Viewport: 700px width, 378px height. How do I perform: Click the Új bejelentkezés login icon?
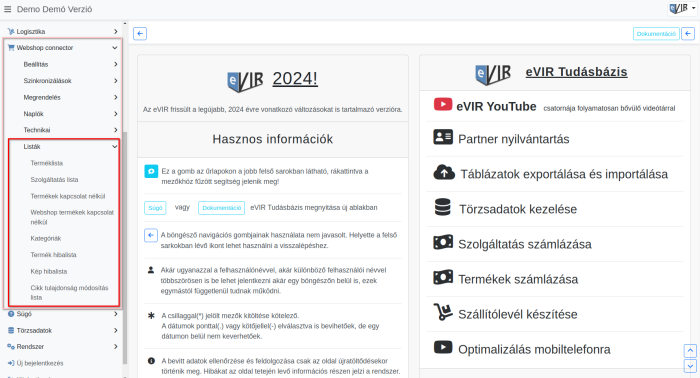(x=11, y=363)
